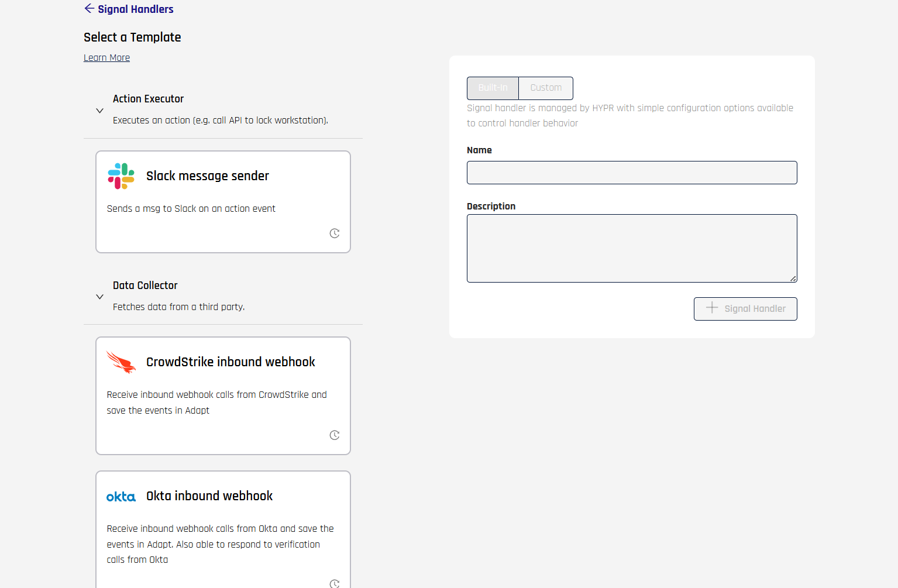Click the Slack logo icon
The width and height of the screenshot is (898, 588).
tap(121, 176)
